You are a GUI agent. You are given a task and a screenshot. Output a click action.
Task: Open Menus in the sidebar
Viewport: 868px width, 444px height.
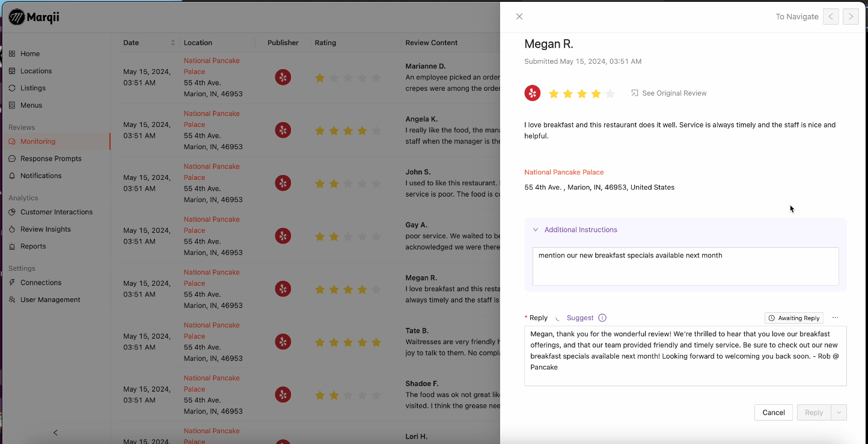coord(31,105)
